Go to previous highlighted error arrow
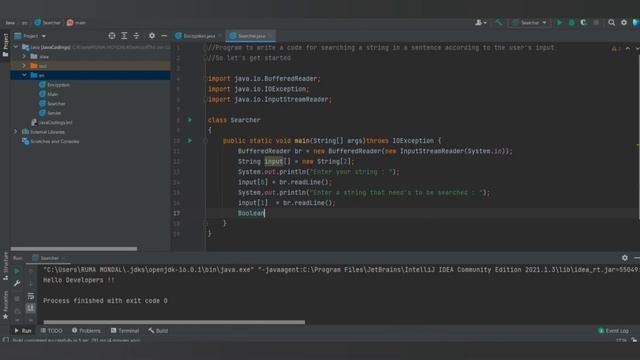Screen dimensions: 640x360 click(628, 49)
